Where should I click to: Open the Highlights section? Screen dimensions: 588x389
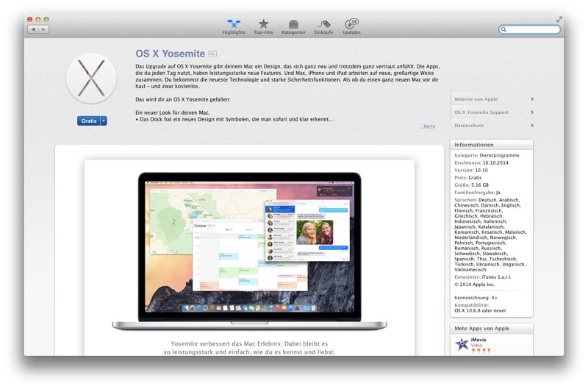234,27
